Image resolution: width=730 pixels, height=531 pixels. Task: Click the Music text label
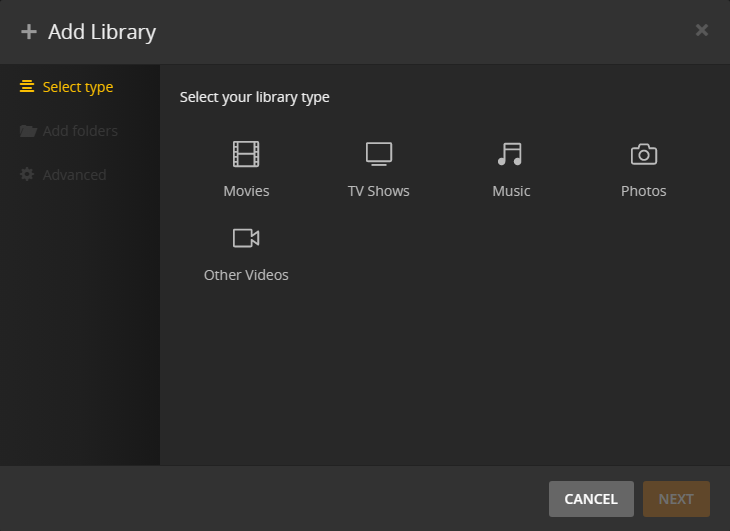click(x=511, y=191)
